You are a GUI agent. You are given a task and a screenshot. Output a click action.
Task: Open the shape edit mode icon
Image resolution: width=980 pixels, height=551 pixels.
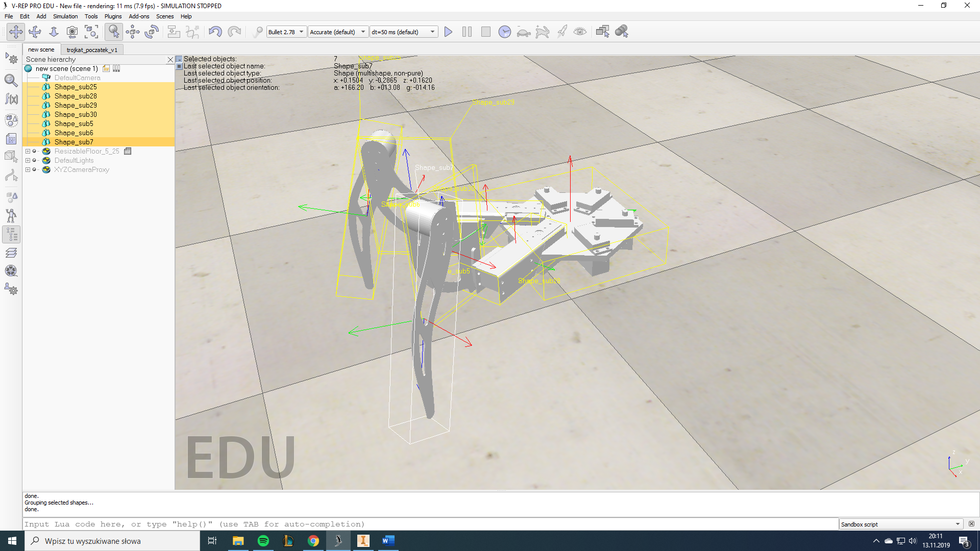pos(11,157)
